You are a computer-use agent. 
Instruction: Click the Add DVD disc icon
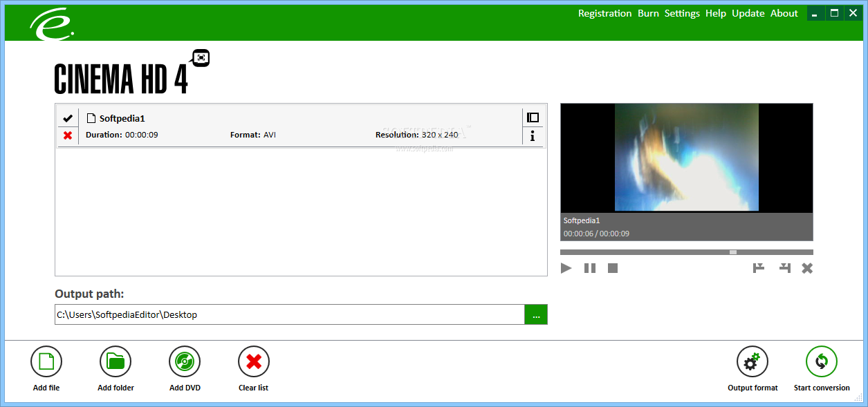(185, 361)
